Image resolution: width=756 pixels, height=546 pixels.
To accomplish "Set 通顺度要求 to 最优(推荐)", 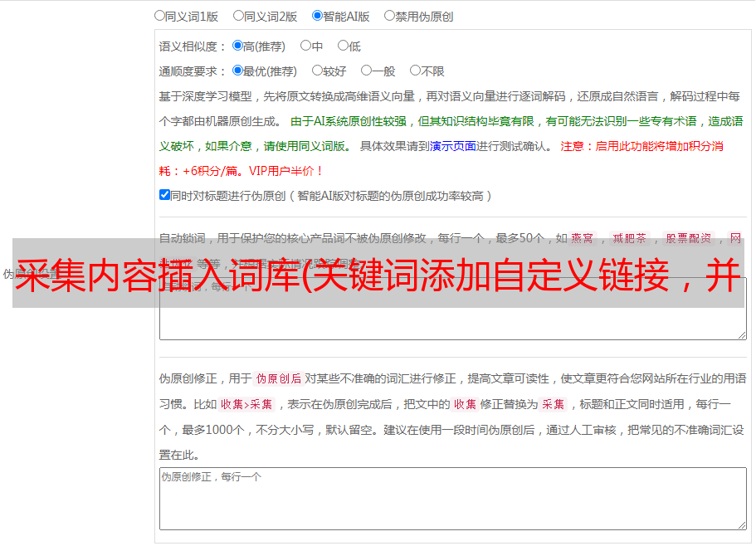I will tap(237, 71).
